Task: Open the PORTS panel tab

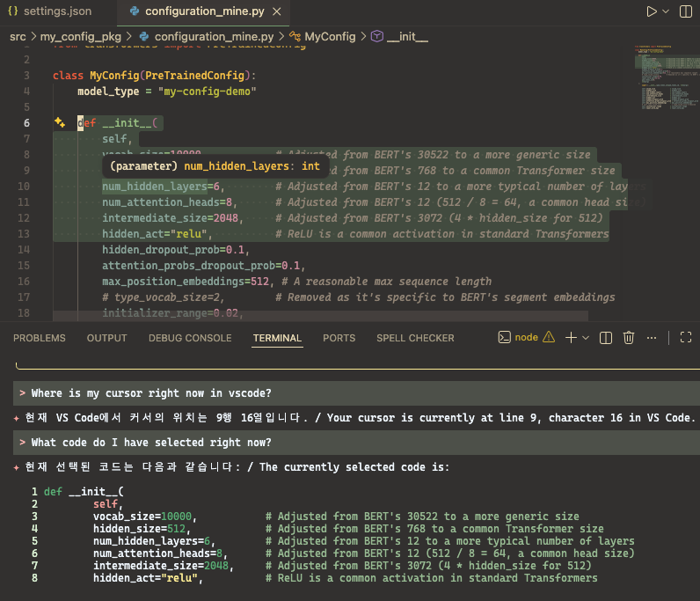Action: pyautogui.click(x=339, y=338)
